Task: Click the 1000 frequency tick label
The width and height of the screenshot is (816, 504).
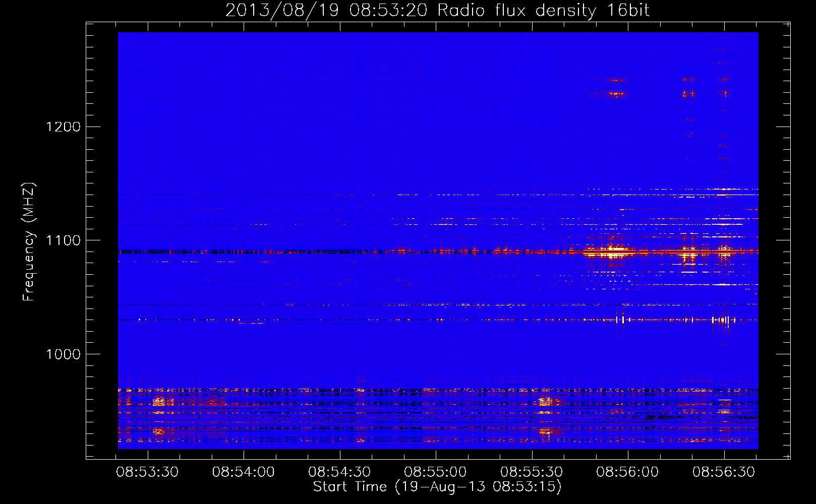Action: tap(64, 354)
